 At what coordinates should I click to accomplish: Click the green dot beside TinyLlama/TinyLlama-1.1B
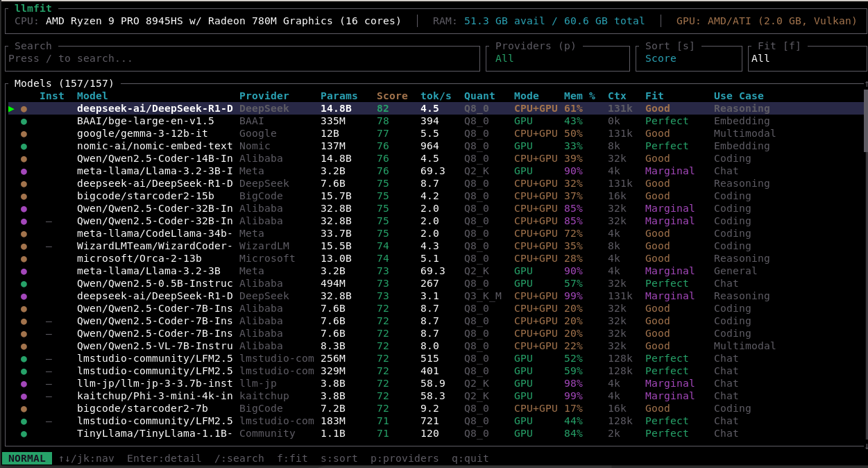(x=24, y=433)
